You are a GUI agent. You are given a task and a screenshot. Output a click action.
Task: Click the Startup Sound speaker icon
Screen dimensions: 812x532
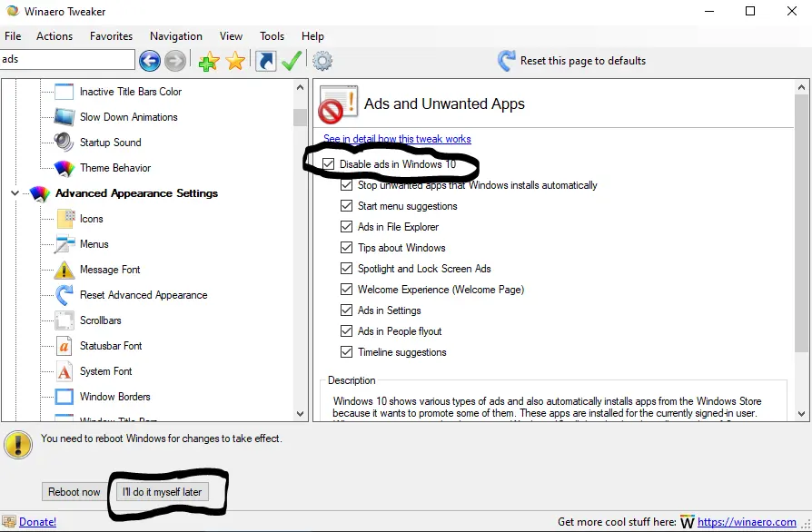pyautogui.click(x=64, y=143)
